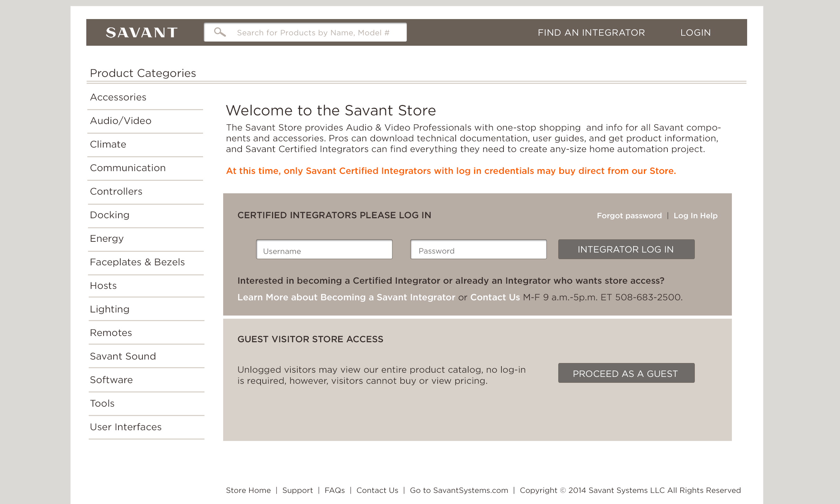Browse the Audio/Video category
Image resolution: width=840 pixels, height=504 pixels.
(121, 121)
